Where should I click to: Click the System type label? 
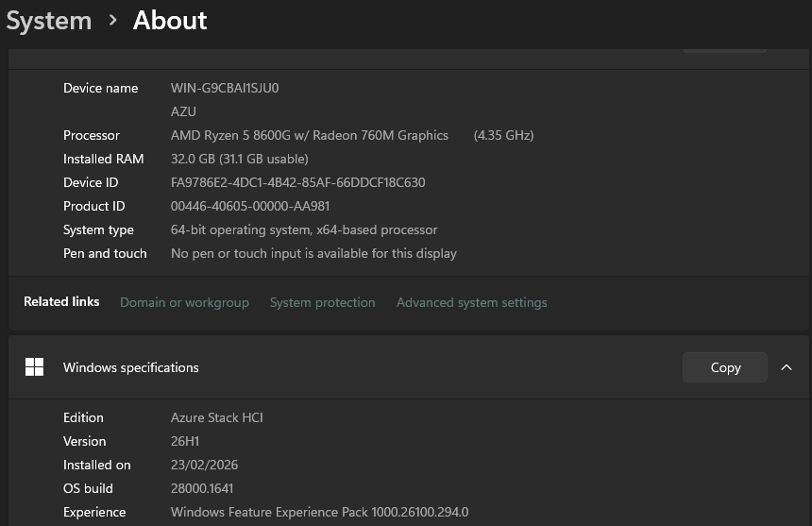pos(98,229)
